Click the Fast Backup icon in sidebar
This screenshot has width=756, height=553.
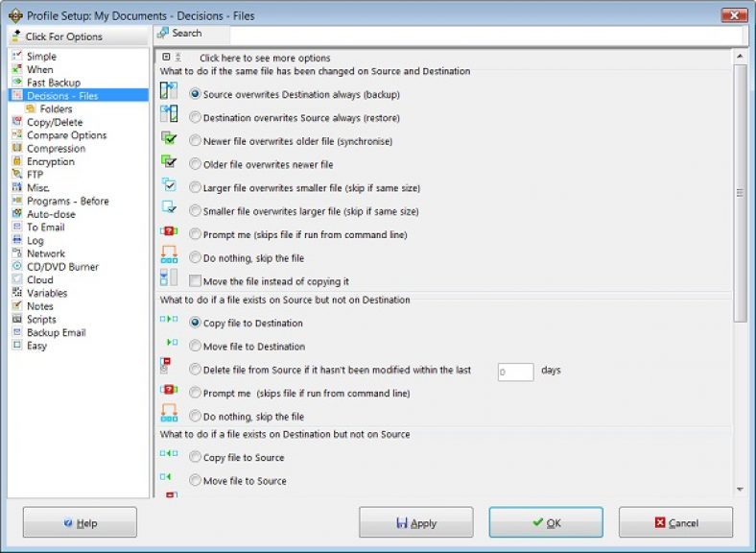point(17,82)
